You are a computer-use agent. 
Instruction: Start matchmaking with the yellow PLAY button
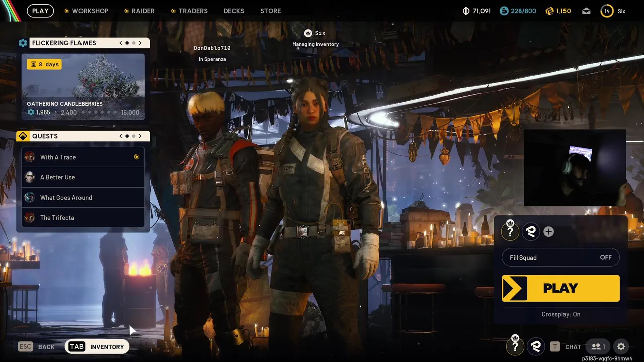coord(560,288)
